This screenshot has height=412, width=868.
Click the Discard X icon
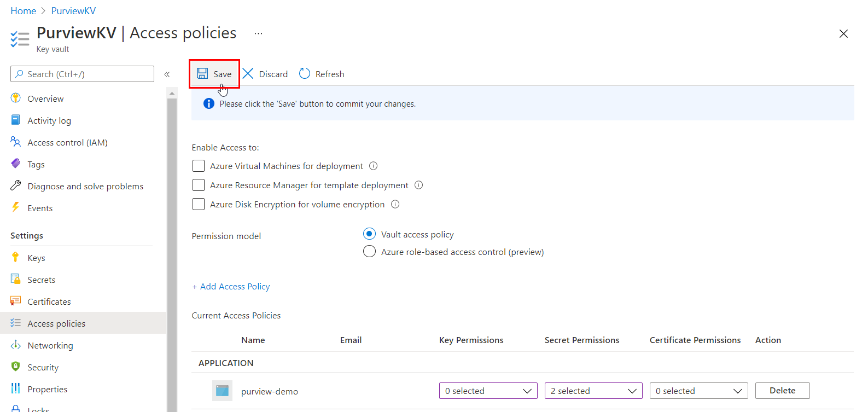point(248,74)
